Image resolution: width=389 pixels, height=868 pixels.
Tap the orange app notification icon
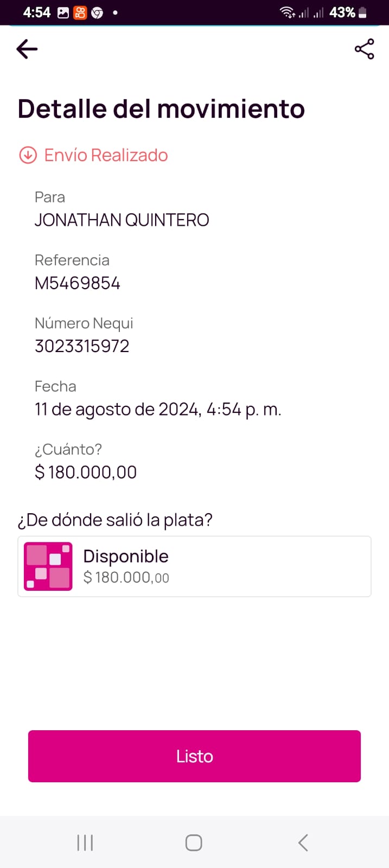80,12
